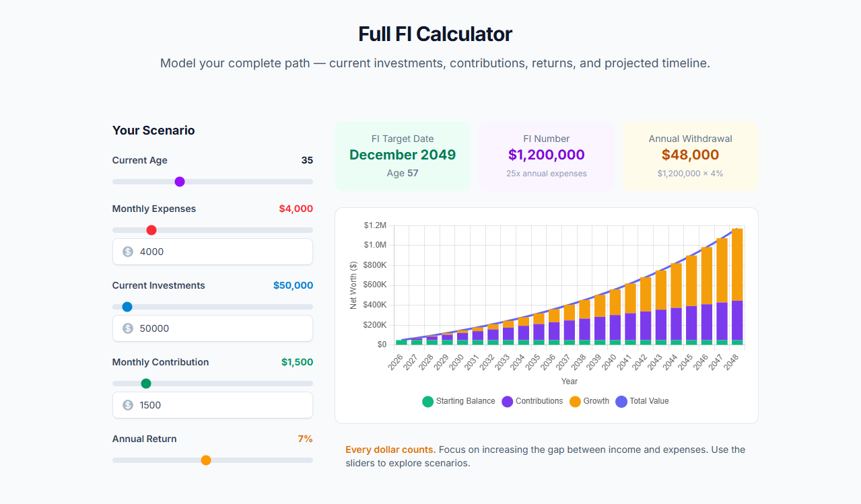The image size is (861, 504).
Task: Click the Monthly Expenses label
Action: [x=154, y=209]
